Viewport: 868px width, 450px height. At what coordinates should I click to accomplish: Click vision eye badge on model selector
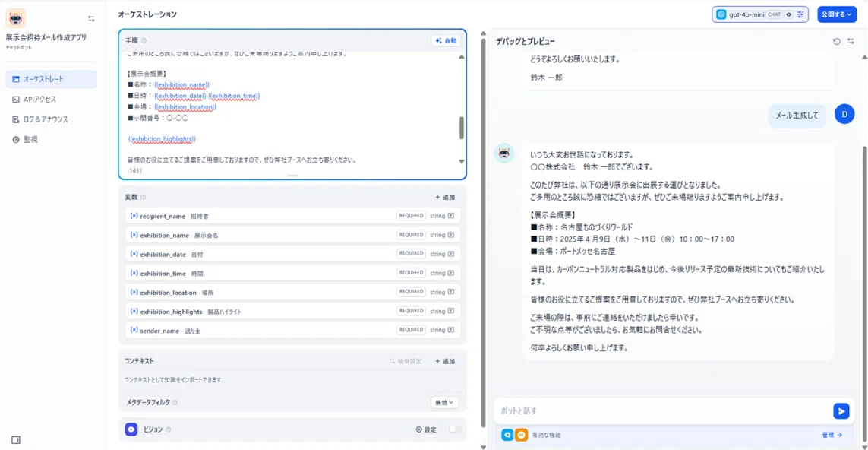788,15
